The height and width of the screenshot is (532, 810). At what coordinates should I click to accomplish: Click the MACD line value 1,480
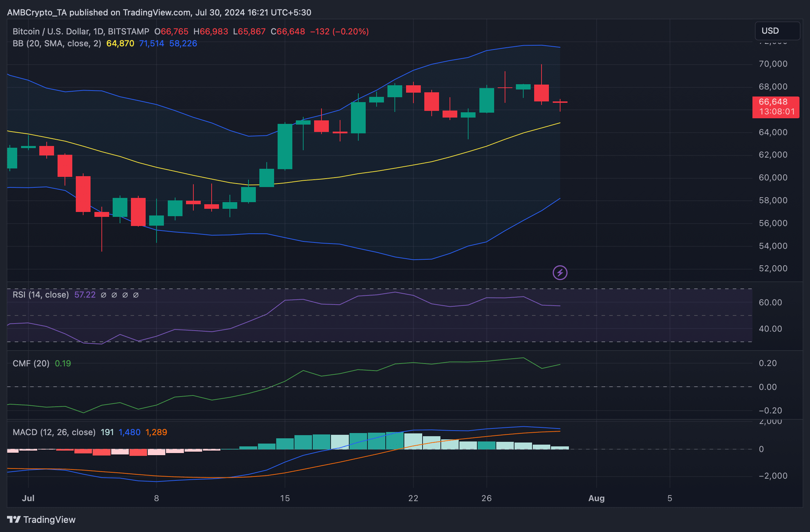point(130,432)
